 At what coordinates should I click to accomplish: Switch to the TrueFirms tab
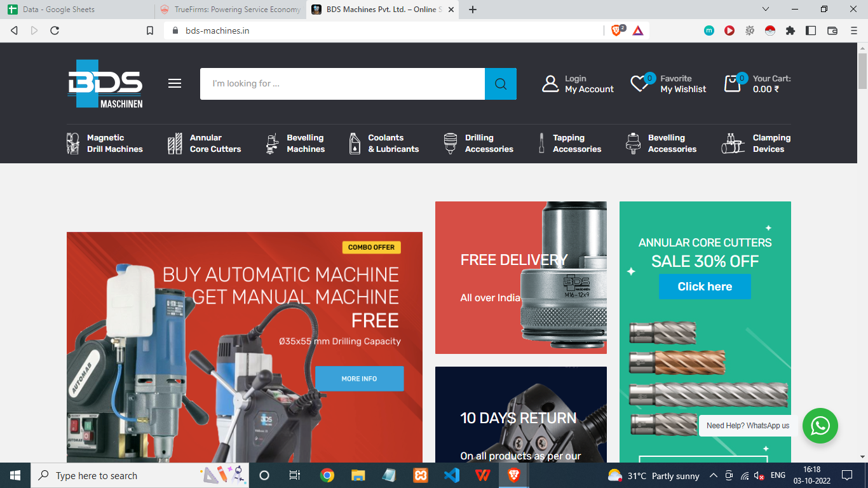coord(231,10)
